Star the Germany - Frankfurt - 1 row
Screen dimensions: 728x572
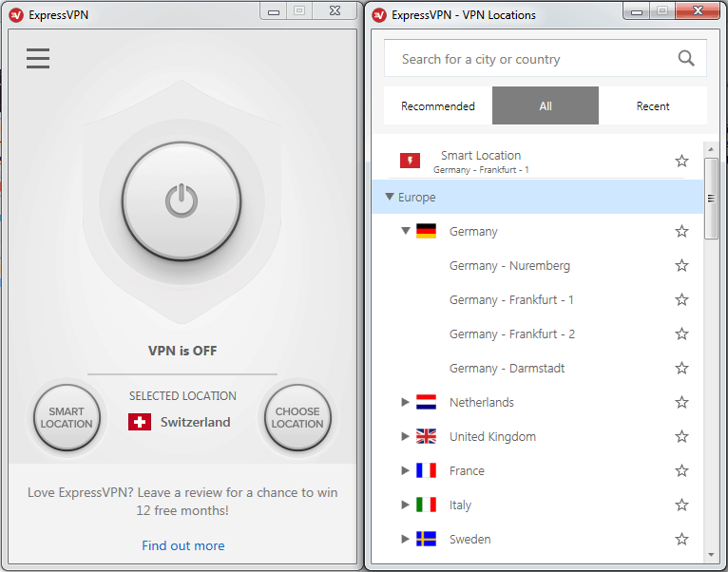pyautogui.click(x=681, y=299)
